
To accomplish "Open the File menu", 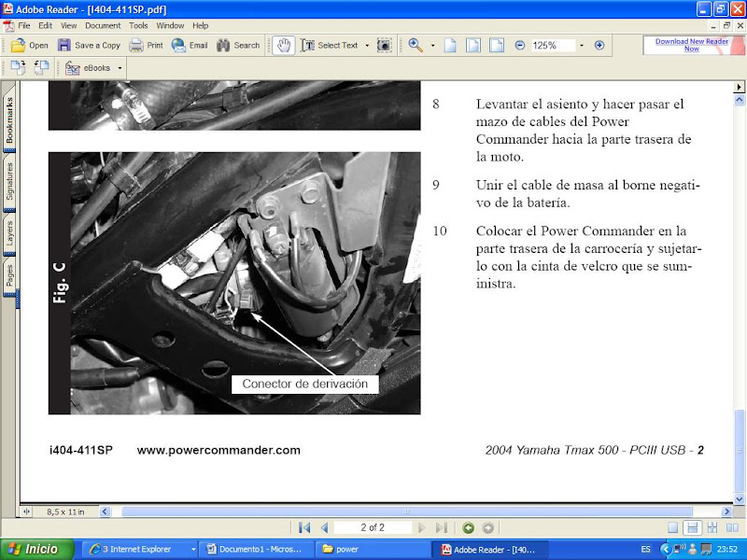I will coord(24,26).
